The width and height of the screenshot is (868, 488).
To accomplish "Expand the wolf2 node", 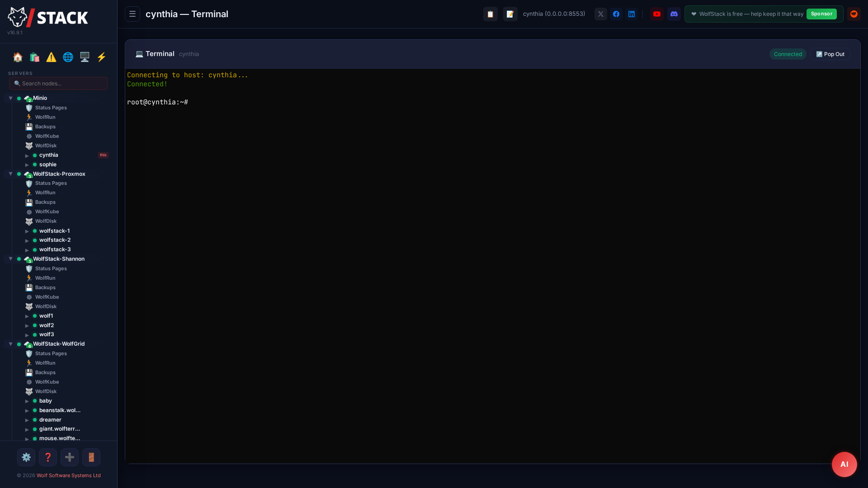I will (x=27, y=325).
